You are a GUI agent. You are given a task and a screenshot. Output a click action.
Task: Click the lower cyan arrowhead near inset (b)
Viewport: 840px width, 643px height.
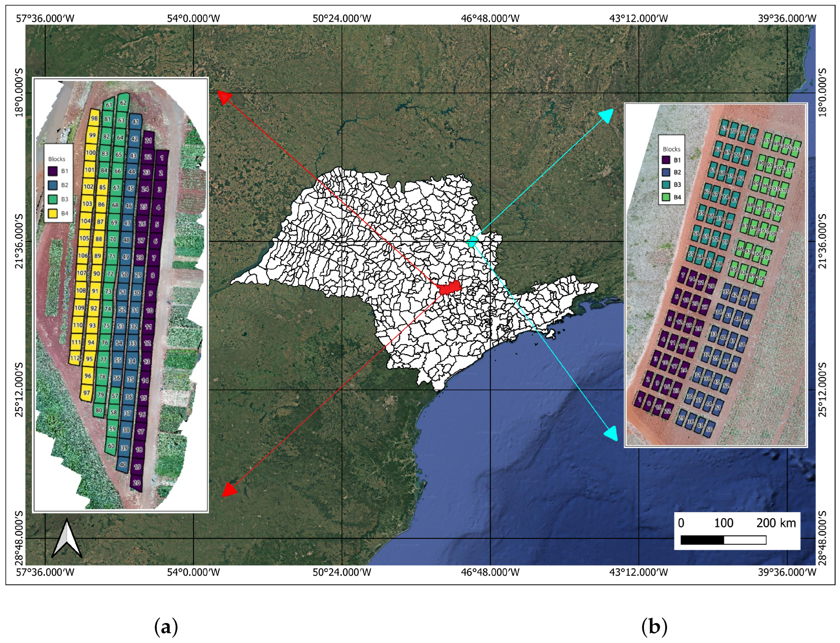tap(611, 433)
